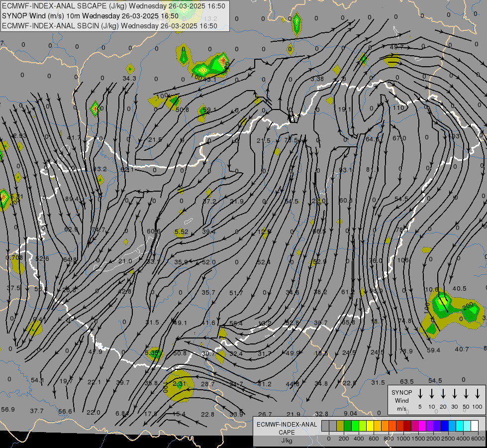Image resolution: width=487 pixels, height=448 pixels.
Task: Click the map value 60.6
Action: click(x=154, y=231)
